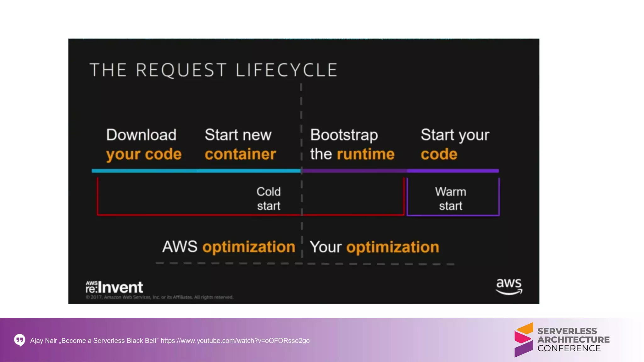Screen dimensions: 644x362
Task: Click the quote bubble icon in the footer
Action: [20, 340]
